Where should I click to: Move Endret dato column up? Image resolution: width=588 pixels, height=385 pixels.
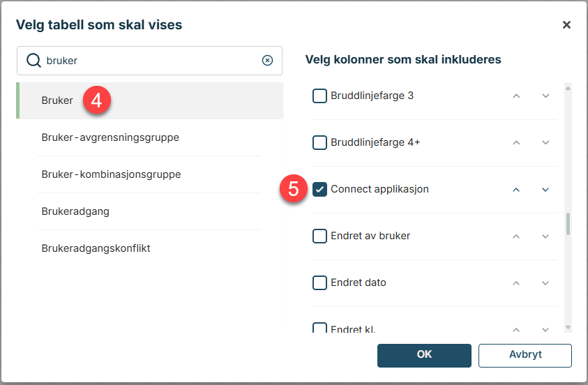[x=516, y=282]
